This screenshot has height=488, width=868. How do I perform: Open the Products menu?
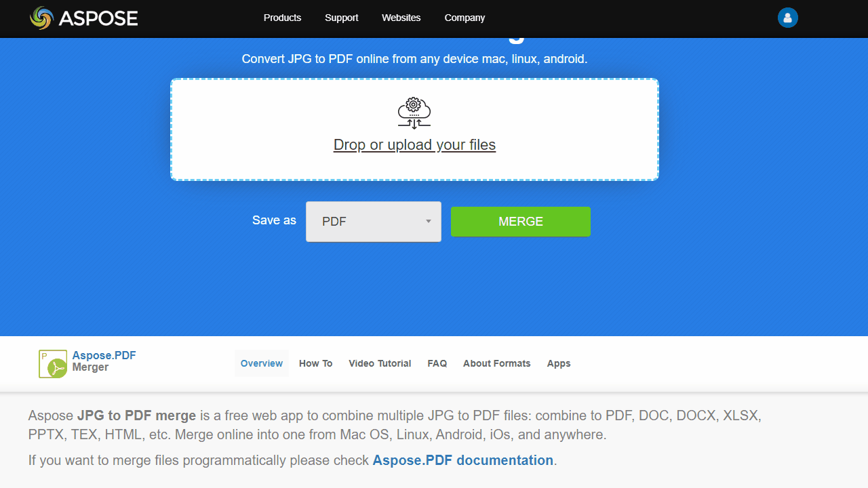282,18
